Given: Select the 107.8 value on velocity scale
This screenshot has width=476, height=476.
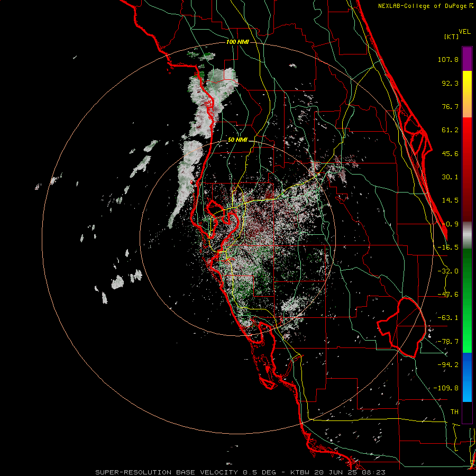Looking at the screenshot, I should point(448,59).
